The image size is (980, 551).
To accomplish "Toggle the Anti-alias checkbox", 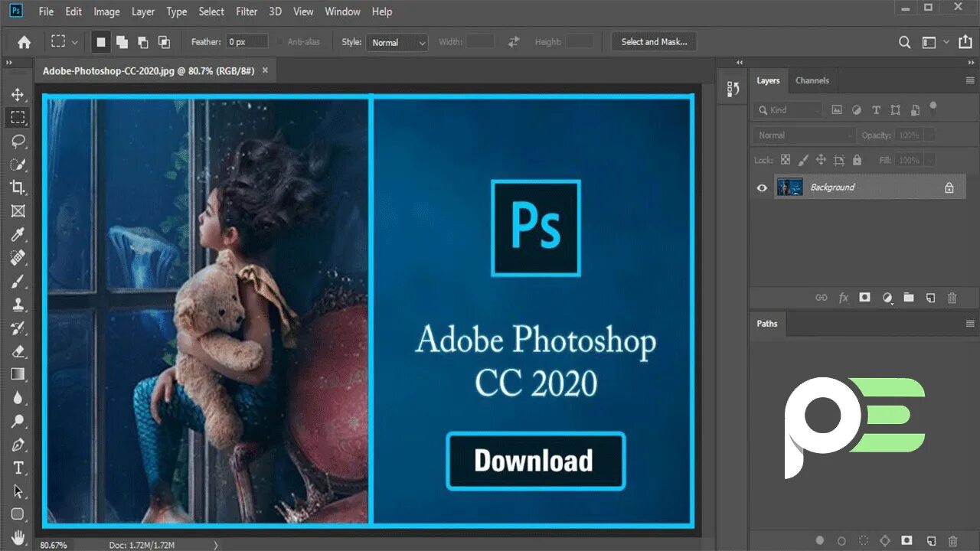I will tap(280, 42).
